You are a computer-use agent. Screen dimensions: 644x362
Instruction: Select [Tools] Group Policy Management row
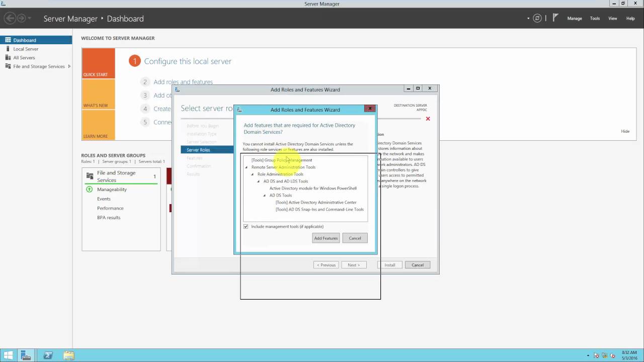[282, 160]
